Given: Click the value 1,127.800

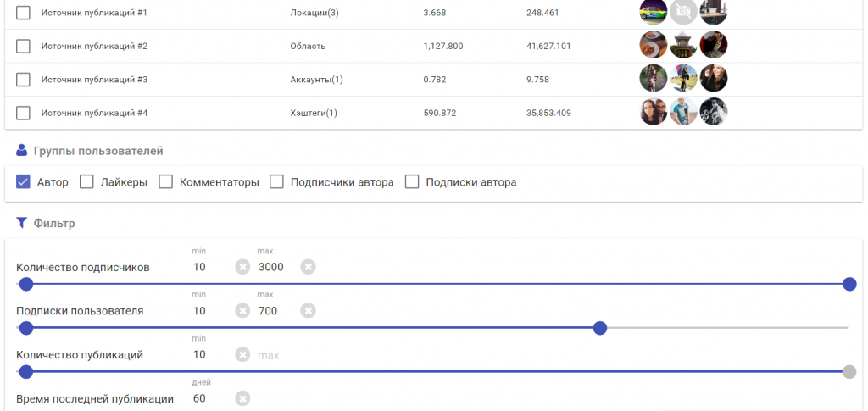Looking at the screenshot, I should tap(442, 46).
